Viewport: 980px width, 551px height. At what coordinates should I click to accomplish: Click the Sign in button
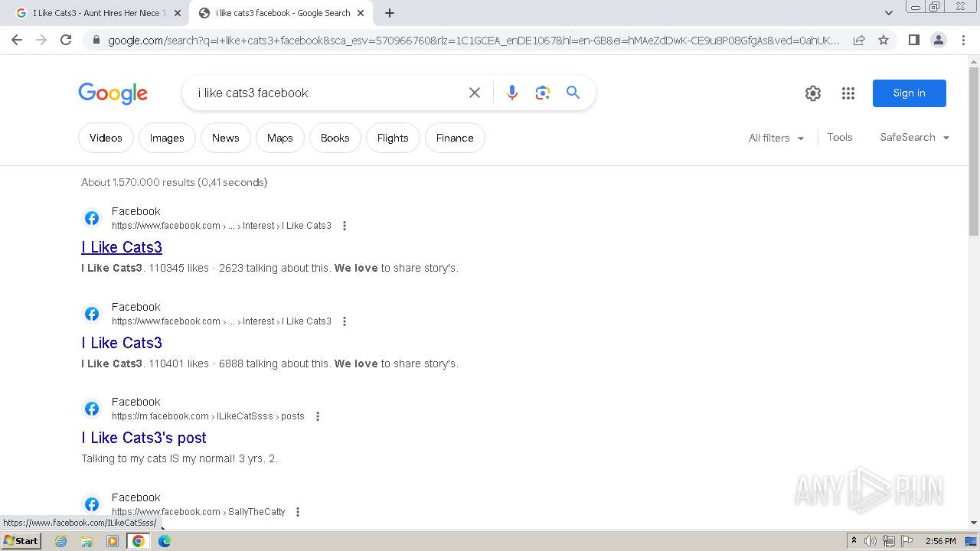(910, 93)
